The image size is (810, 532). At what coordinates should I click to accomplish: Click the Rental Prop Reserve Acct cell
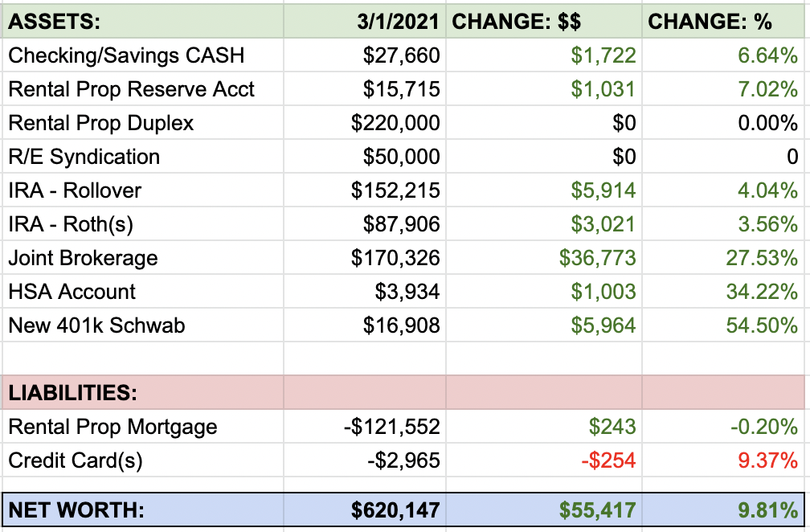132,89
